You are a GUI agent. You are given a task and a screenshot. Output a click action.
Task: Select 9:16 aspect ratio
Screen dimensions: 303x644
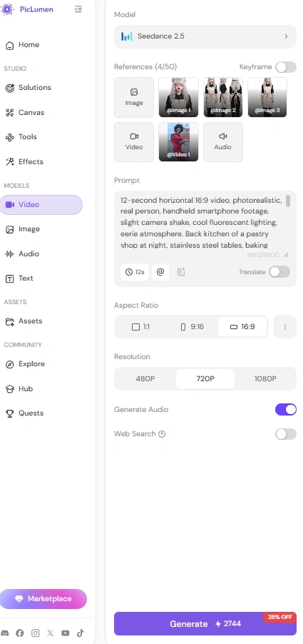[192, 327]
